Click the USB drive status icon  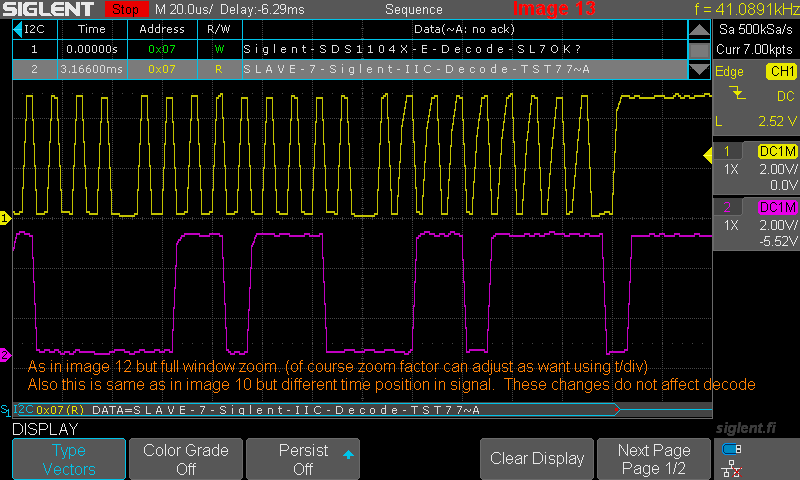pyautogui.click(x=732, y=449)
